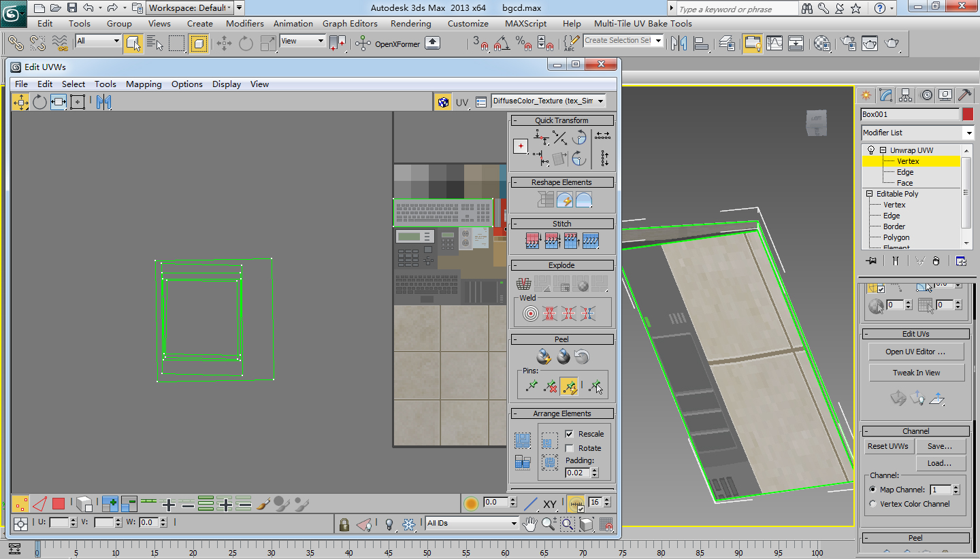Collapse the Quick Transform rollout
This screenshot has height=559, width=980.
(561, 120)
